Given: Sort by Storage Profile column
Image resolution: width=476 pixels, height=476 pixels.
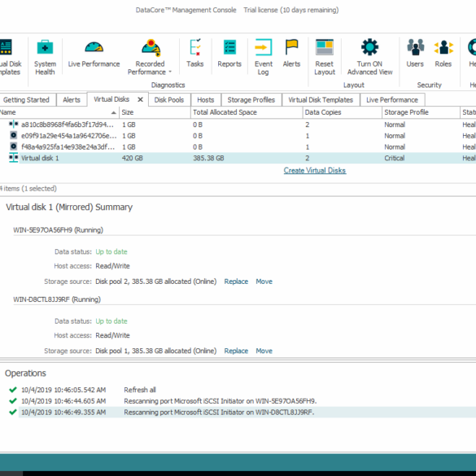Looking at the screenshot, I should point(421,112).
